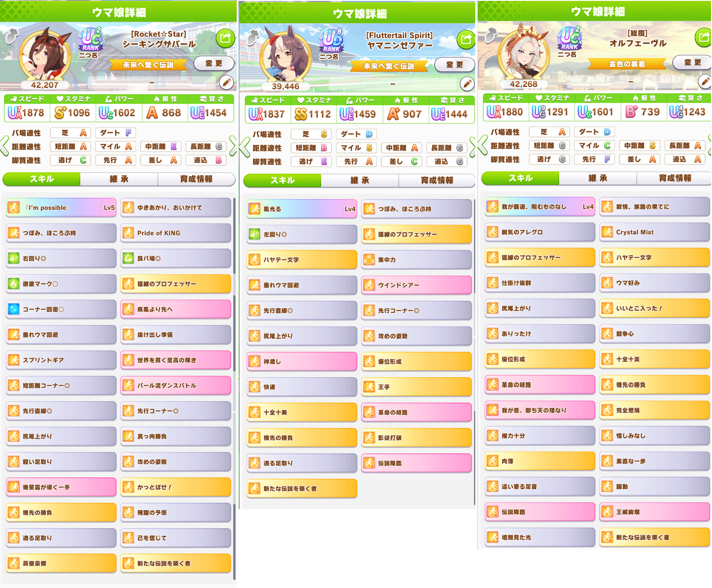Tap the green 徹底マーク○ skill icon
712x588 pixels.
click(14, 284)
